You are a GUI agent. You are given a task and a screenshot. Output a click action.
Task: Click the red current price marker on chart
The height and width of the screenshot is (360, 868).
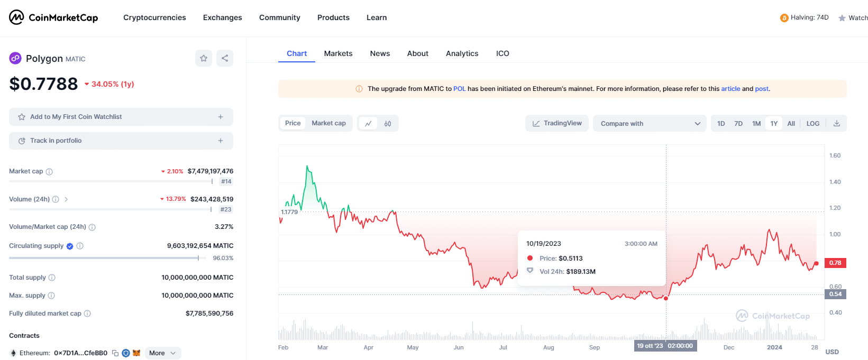(816, 263)
